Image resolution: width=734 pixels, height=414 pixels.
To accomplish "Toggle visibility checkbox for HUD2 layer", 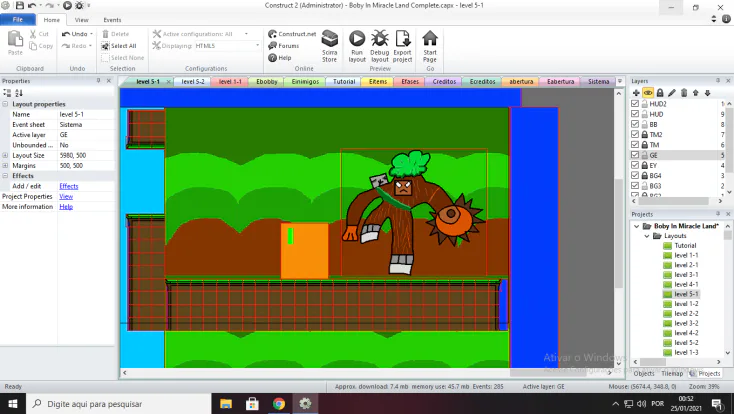I will click(x=635, y=104).
